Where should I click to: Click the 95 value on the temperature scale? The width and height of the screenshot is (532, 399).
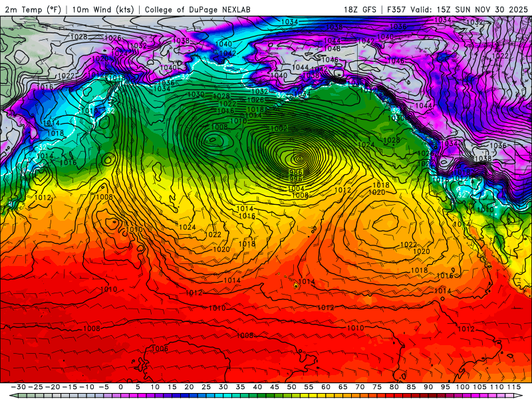tap(445, 387)
